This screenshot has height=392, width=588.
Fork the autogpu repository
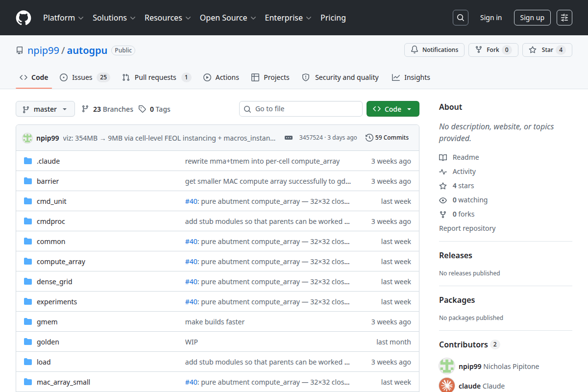(493, 50)
